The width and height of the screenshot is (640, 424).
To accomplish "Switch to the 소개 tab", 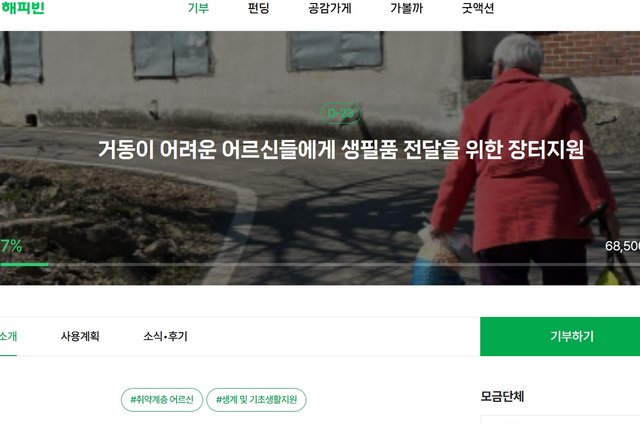I will click(8, 336).
